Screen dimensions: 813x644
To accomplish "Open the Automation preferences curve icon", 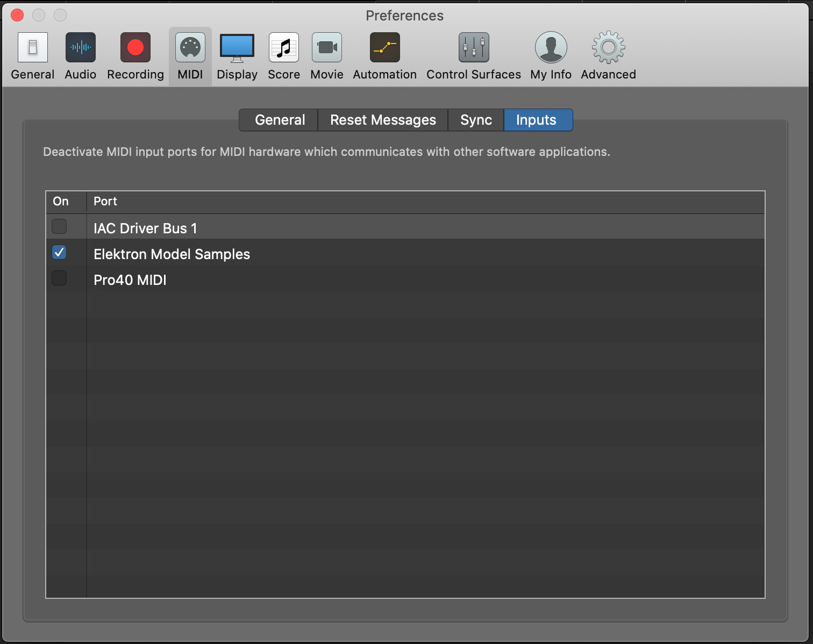I will (385, 47).
